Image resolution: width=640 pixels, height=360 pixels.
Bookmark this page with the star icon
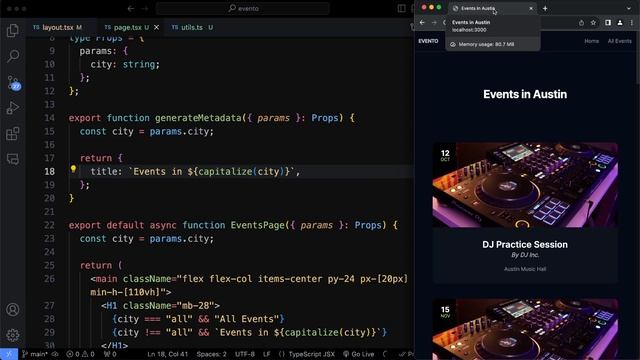point(593,23)
